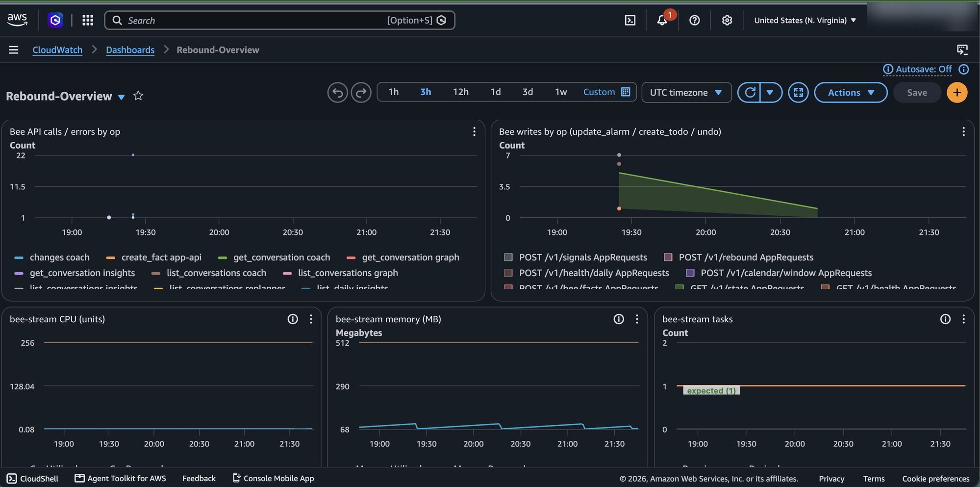Undo the last dashboard change
The height and width of the screenshot is (487, 980).
point(337,92)
